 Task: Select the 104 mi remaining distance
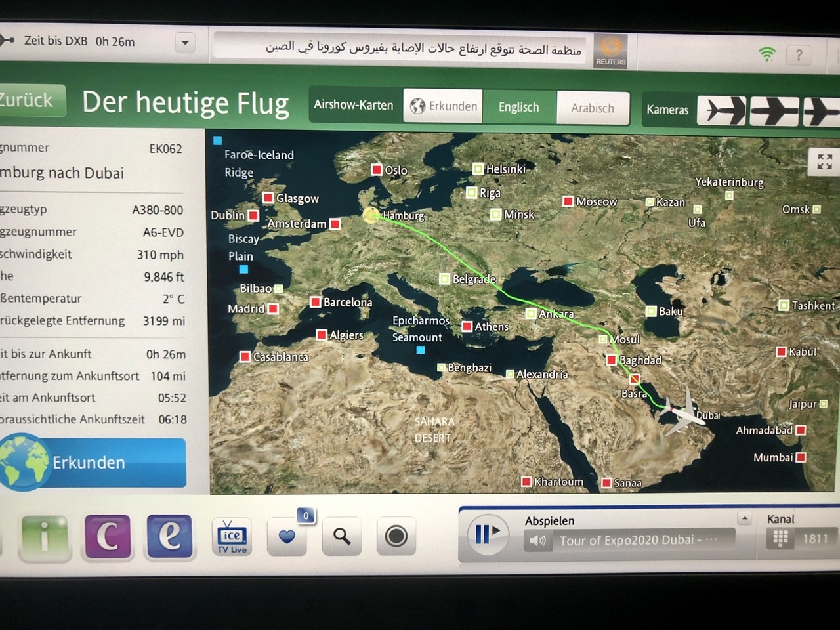(x=168, y=376)
